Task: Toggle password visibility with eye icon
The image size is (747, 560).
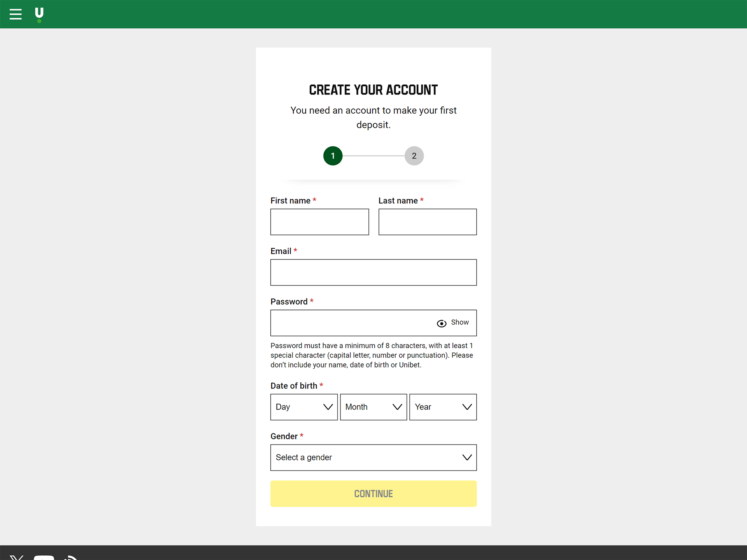Action: click(440, 323)
